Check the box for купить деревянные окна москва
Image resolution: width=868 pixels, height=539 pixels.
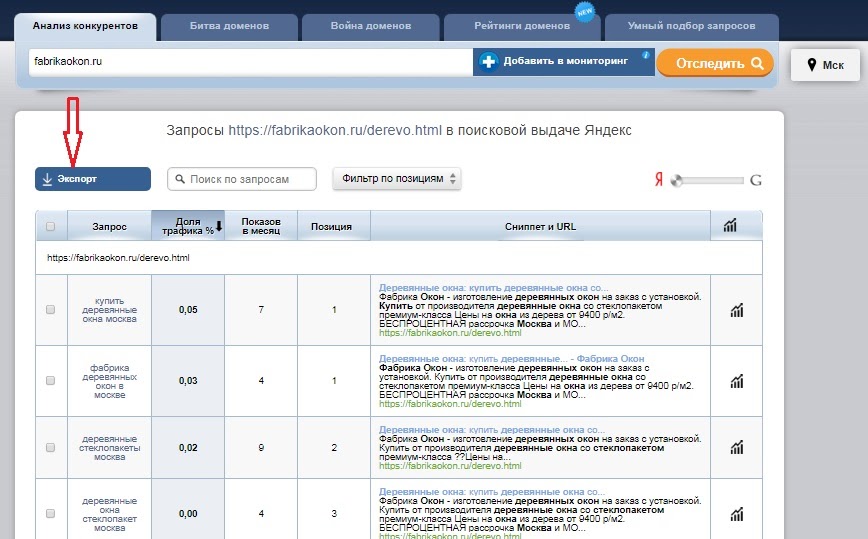[50, 309]
